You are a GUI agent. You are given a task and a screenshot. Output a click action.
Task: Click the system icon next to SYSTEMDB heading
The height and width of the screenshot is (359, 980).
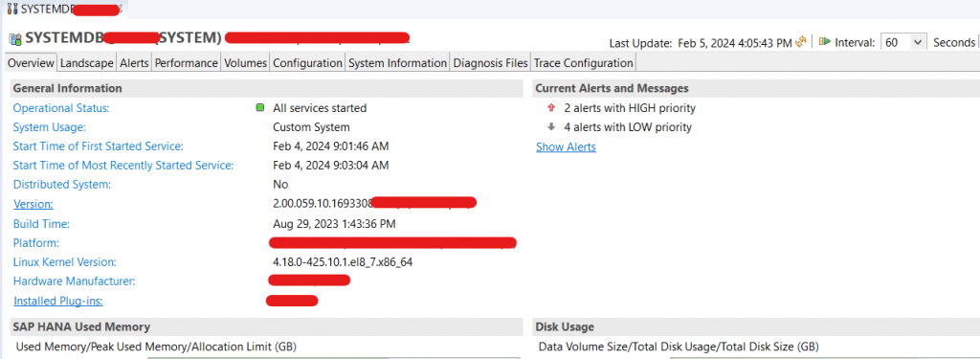(15, 39)
